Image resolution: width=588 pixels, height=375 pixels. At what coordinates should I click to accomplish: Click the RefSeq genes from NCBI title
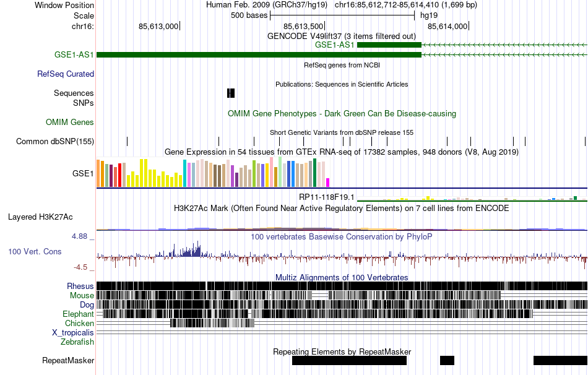point(342,65)
